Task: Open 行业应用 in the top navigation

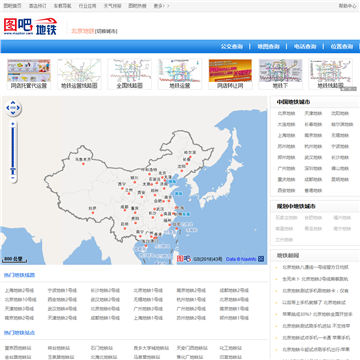Action: (87, 6)
